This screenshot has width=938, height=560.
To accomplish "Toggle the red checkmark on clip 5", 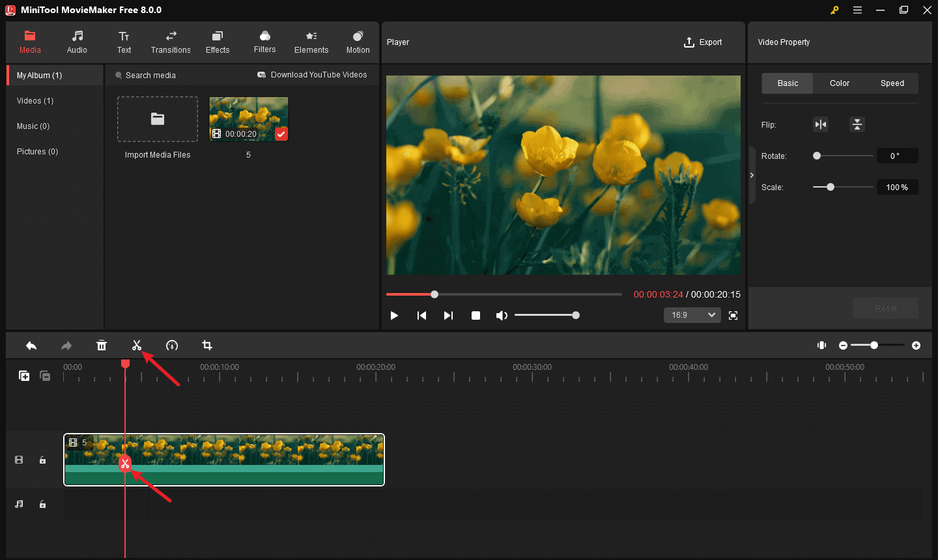I will pyautogui.click(x=281, y=134).
